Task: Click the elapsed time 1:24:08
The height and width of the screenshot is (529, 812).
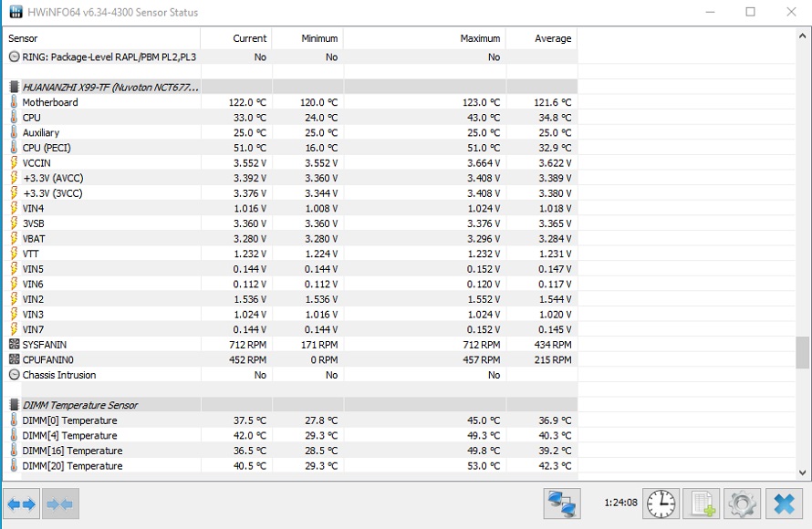Action: [x=620, y=503]
